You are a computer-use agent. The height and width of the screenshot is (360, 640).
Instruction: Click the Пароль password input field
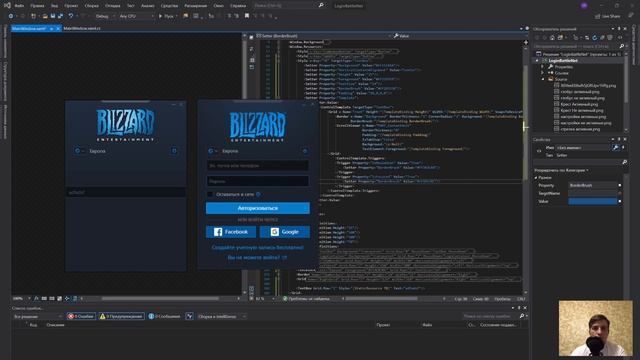pos(258,181)
